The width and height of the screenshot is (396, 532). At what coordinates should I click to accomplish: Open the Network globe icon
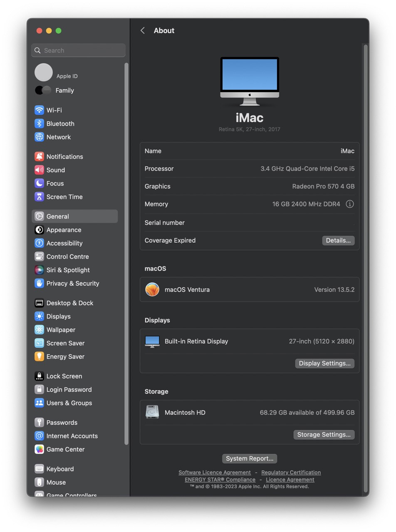pyautogui.click(x=39, y=137)
